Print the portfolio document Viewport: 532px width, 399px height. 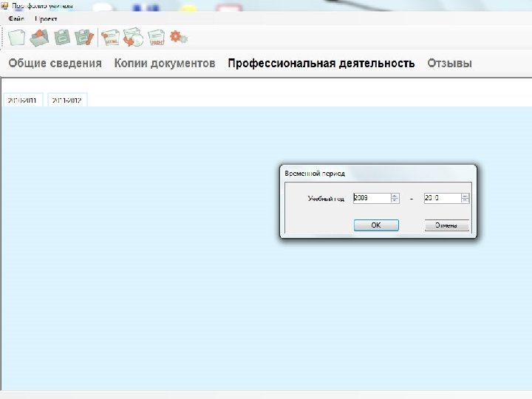(x=157, y=38)
